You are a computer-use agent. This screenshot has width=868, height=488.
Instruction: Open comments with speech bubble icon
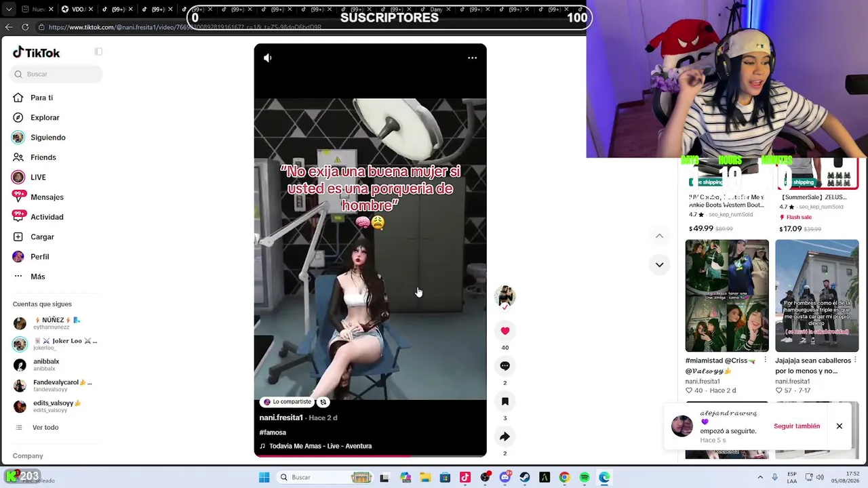click(505, 366)
